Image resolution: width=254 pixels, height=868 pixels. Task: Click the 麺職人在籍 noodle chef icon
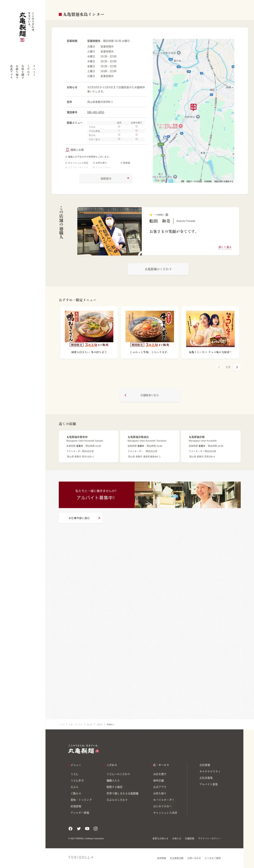coord(67,150)
